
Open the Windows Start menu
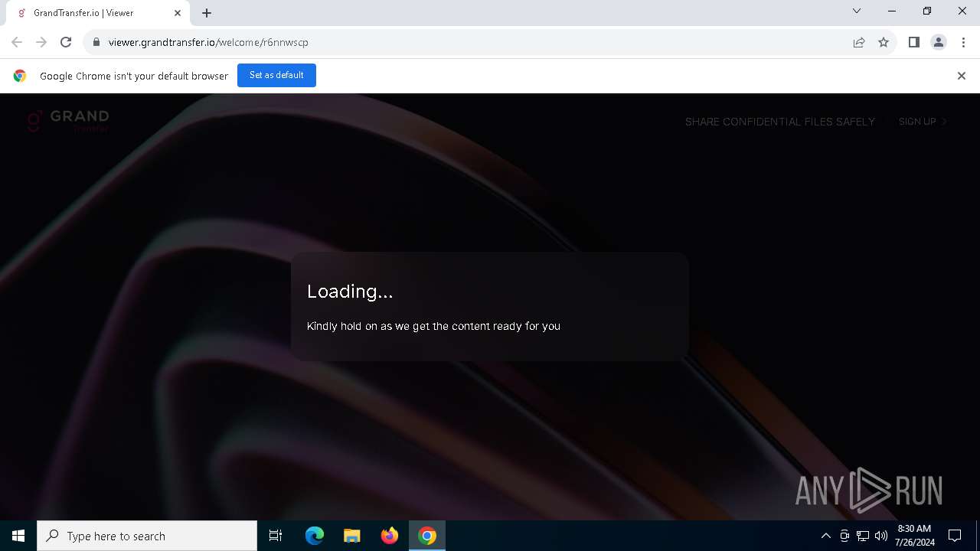click(18, 536)
